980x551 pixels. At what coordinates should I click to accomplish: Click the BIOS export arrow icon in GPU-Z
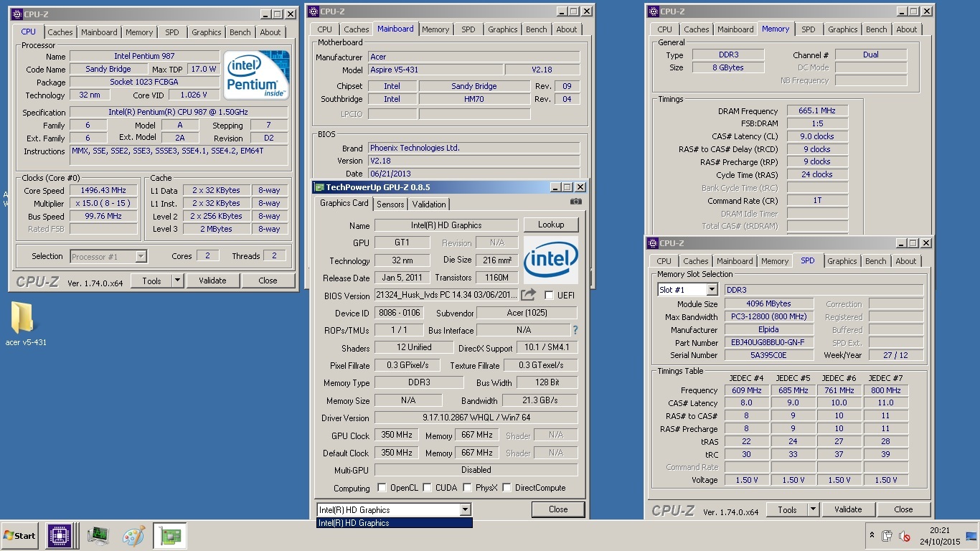tap(529, 295)
